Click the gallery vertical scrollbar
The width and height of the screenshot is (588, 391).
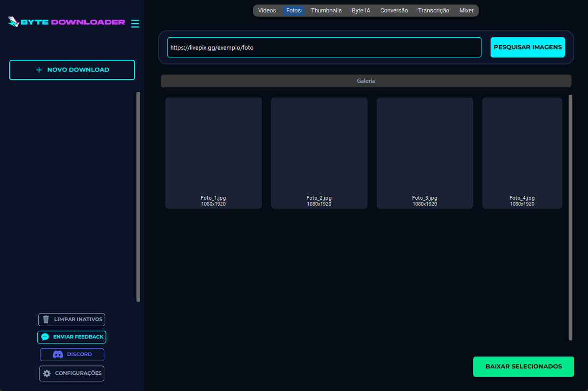pyautogui.click(x=570, y=217)
